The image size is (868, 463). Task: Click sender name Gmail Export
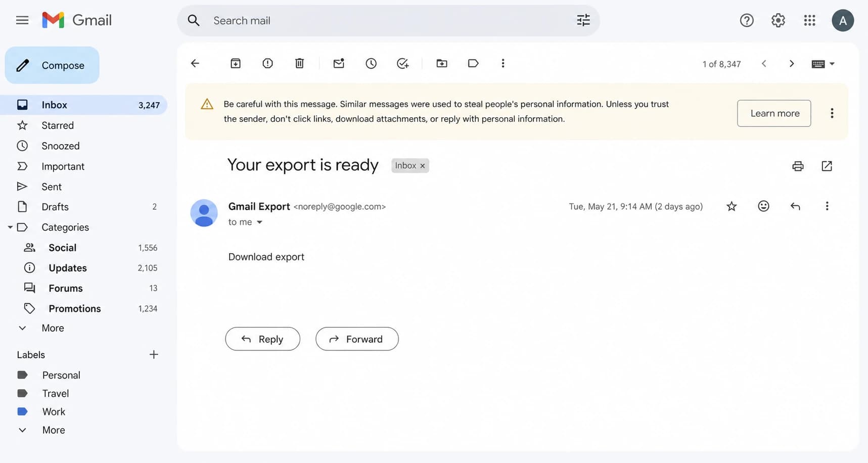(259, 206)
